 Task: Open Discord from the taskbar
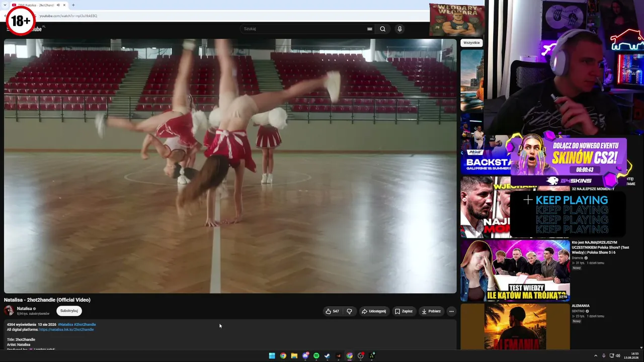[x=305, y=355]
